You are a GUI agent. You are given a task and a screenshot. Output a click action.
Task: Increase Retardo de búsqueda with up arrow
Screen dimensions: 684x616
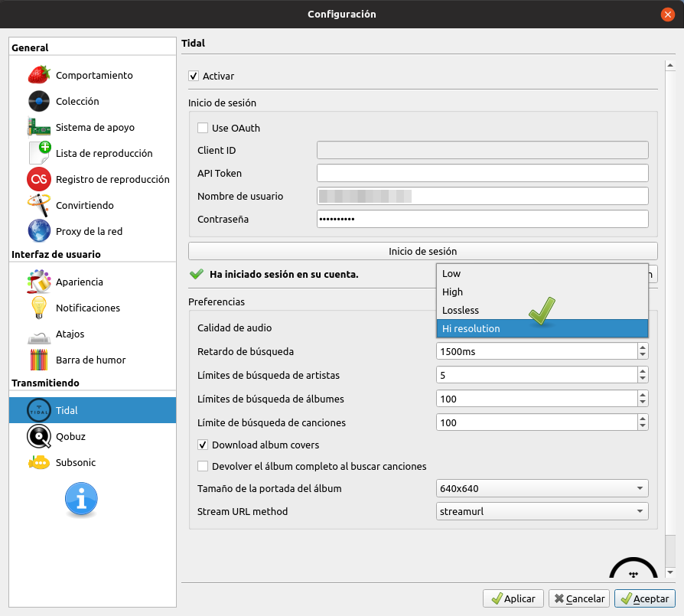[x=643, y=347]
